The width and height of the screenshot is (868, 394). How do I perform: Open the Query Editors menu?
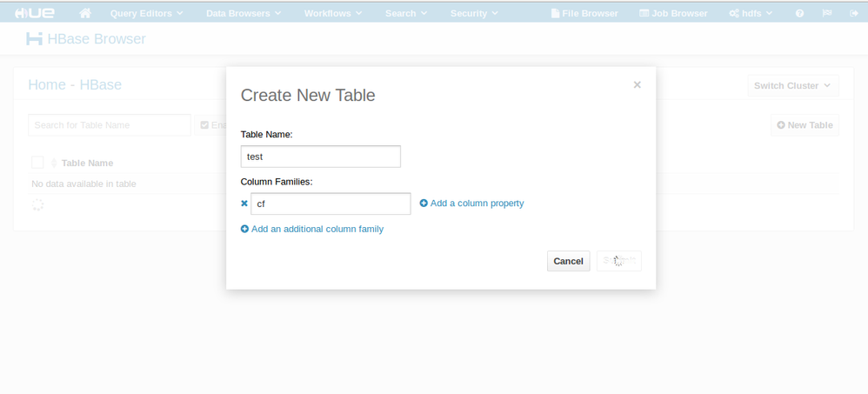[147, 13]
